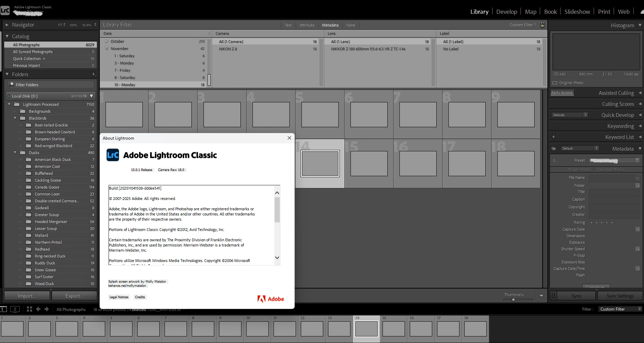The height and width of the screenshot is (343, 644).
Task: Select None in Library Filter bar
Action: 351,25
